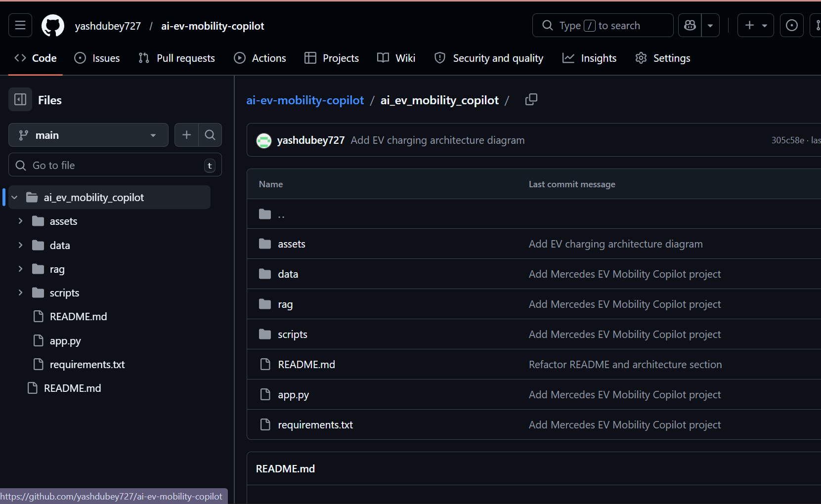Open the create new dropdown menu

pos(755,25)
